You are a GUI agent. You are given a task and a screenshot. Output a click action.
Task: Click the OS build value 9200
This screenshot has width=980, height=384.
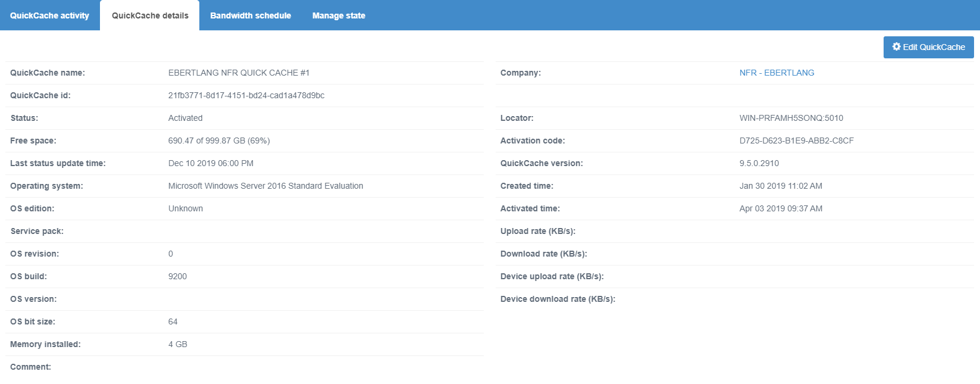pyautogui.click(x=177, y=276)
